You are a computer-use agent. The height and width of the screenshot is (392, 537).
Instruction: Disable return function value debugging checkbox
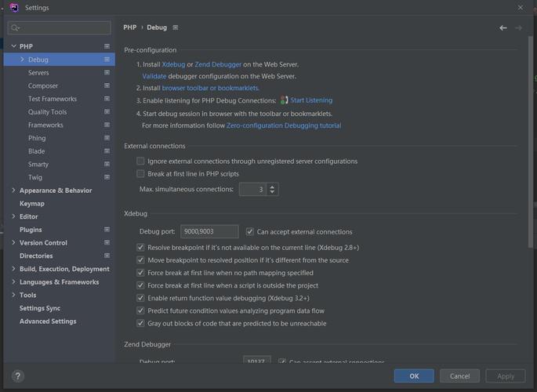click(140, 298)
